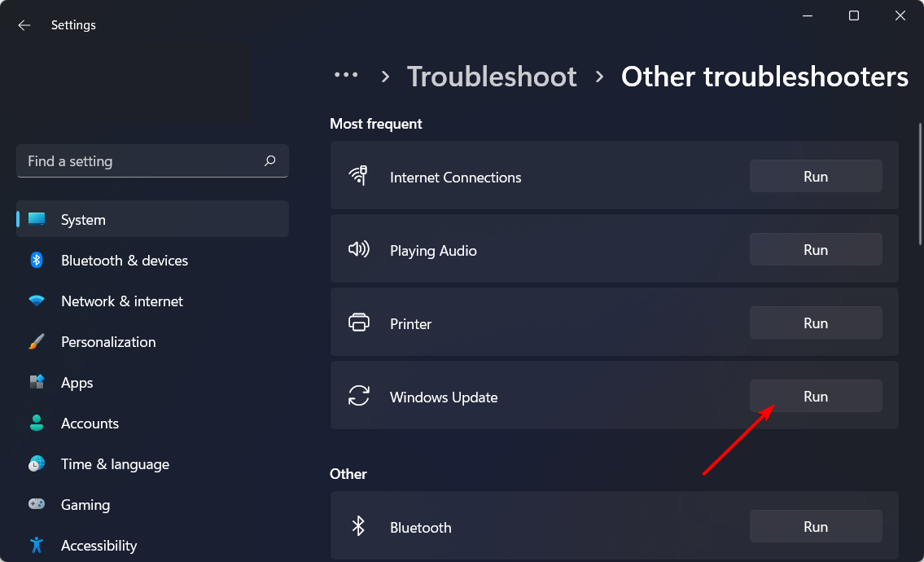Click the Personalization paintbrush icon
Screen dimensions: 924x562
(x=37, y=342)
